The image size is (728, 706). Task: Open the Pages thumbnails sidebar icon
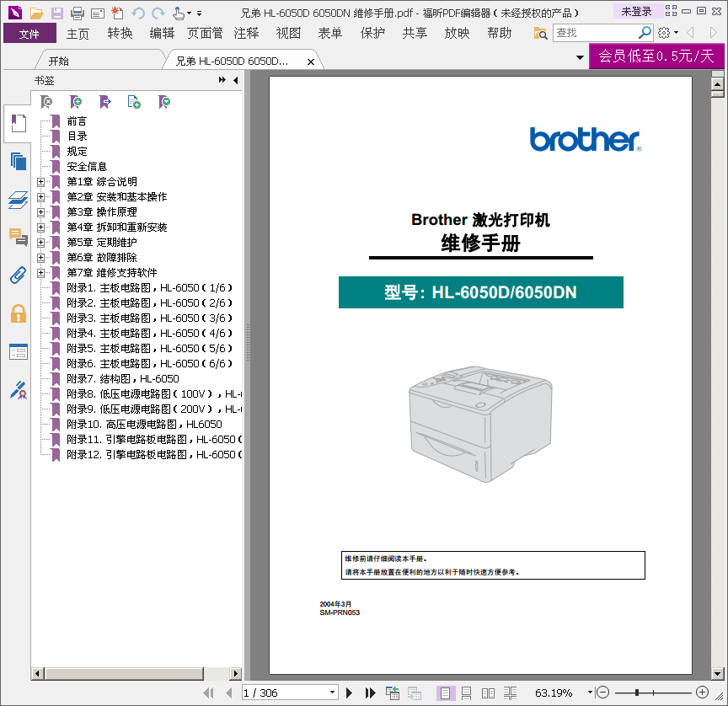pyautogui.click(x=18, y=162)
